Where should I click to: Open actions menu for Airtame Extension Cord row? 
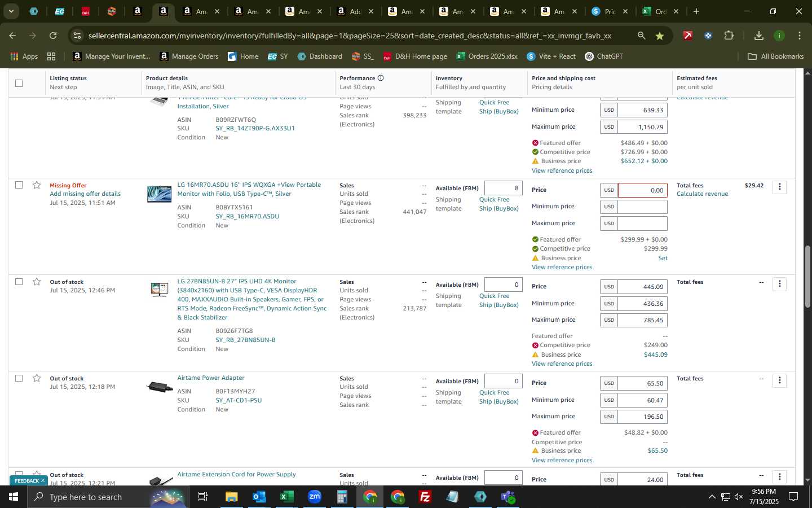(780, 476)
